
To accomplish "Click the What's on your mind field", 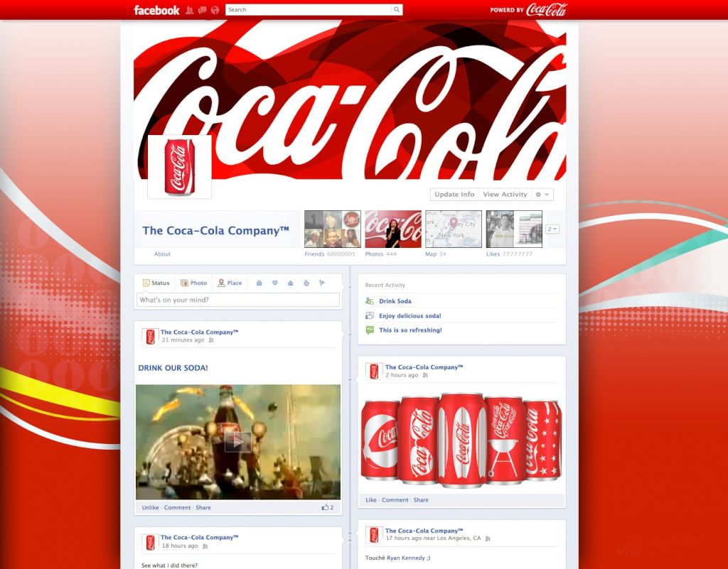I will (238, 300).
